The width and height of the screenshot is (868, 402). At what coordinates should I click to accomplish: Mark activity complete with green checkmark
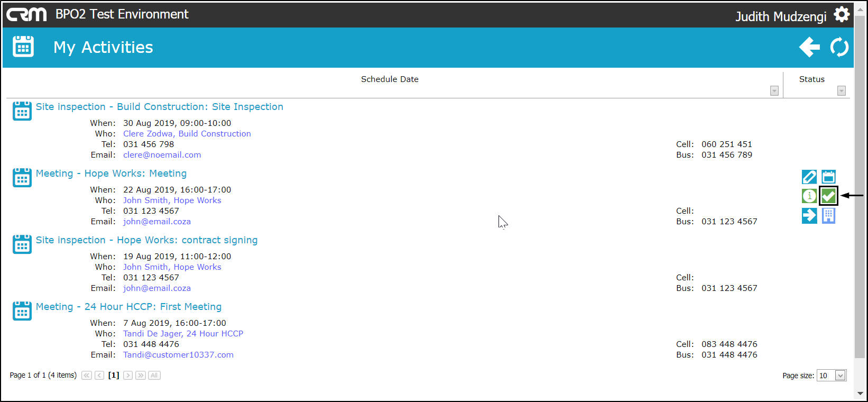[x=828, y=196]
